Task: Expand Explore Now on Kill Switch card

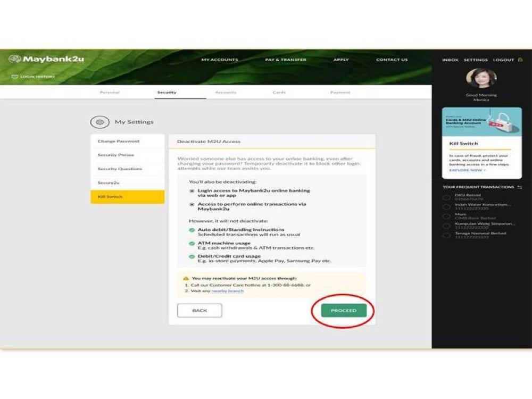Action: 467,170
